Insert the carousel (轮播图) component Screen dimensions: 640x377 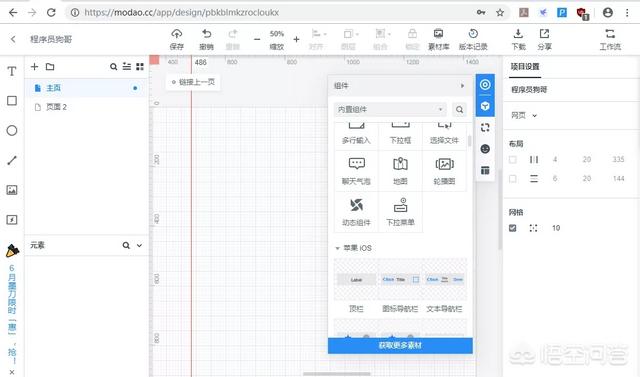click(444, 171)
